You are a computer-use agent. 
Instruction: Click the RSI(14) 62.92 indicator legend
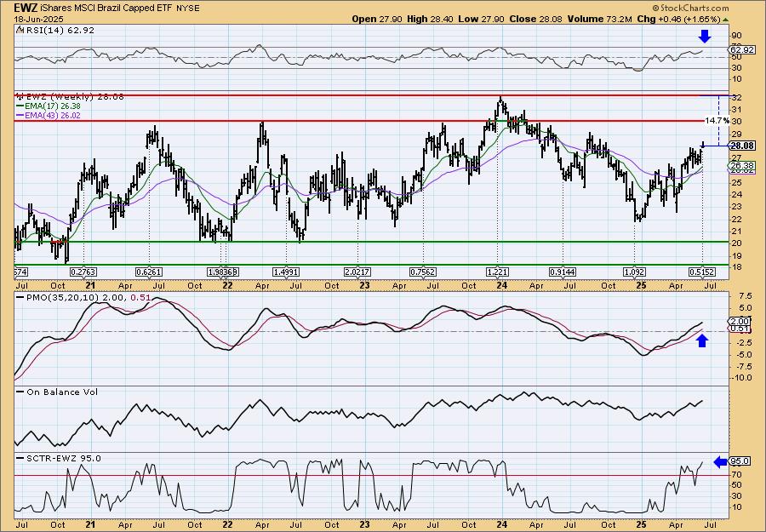point(55,30)
